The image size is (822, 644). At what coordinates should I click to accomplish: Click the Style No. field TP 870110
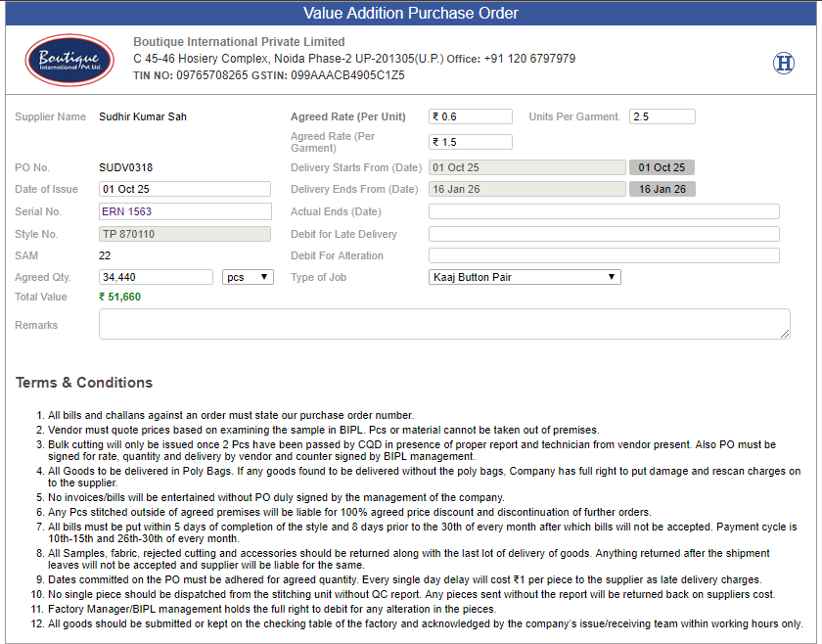(185, 234)
